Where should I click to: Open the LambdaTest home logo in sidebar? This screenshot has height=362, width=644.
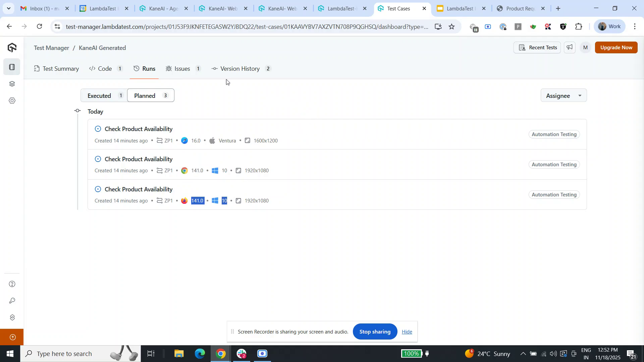coord(12,47)
